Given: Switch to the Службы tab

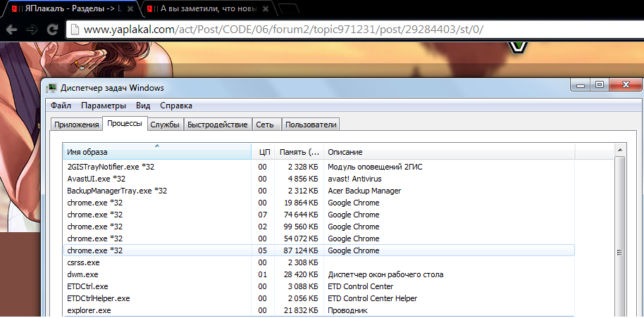Looking at the screenshot, I should click(165, 125).
